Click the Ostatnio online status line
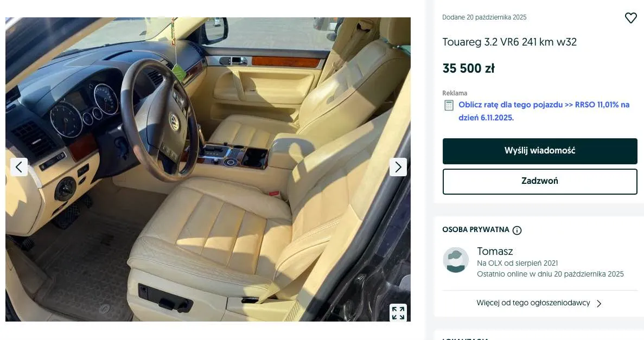This screenshot has width=644, height=340. (550, 274)
